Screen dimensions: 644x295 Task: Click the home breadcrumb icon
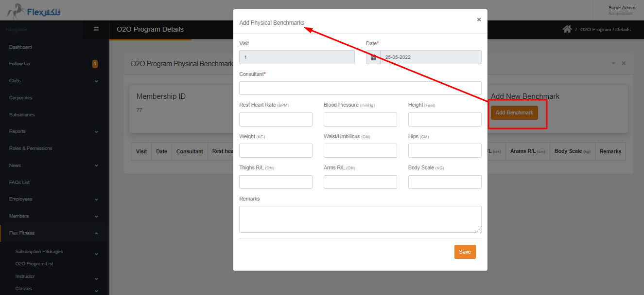[x=567, y=29]
